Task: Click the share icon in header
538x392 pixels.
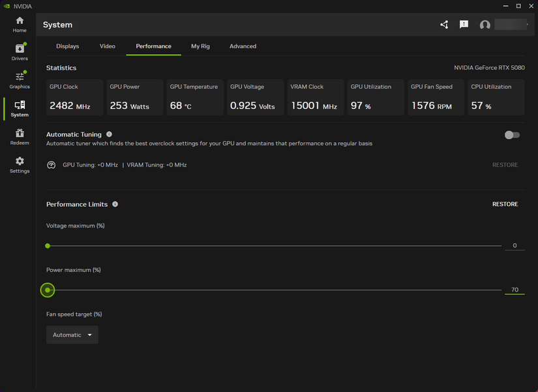Action: point(444,25)
